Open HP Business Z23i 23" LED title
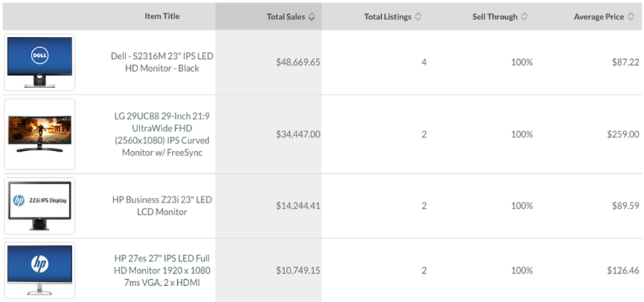Screen dimensions: 644x302 [162, 206]
